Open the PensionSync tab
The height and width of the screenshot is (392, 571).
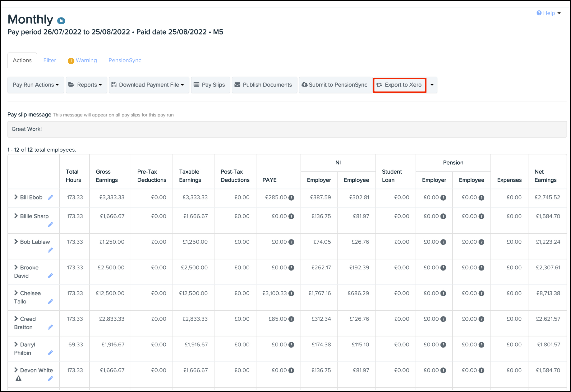tap(125, 60)
